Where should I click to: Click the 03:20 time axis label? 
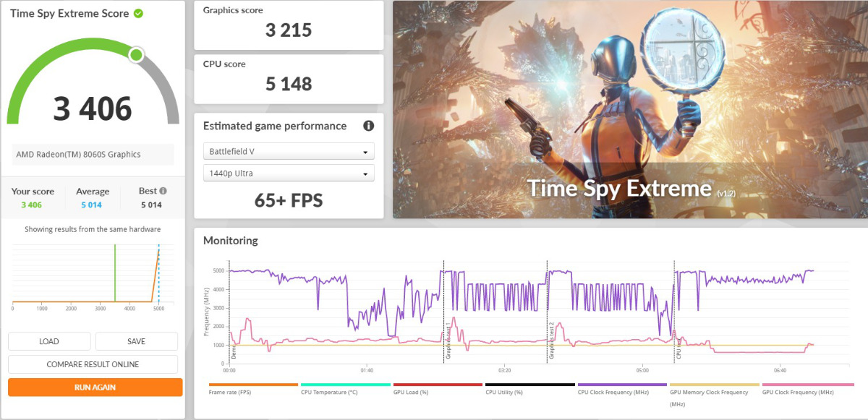(504, 370)
